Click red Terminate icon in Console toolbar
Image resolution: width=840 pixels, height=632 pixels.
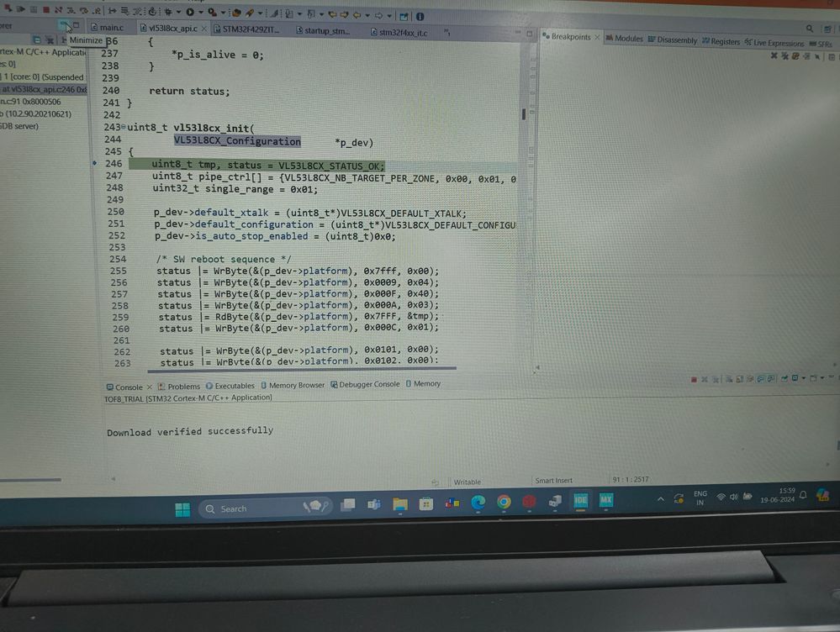(x=694, y=379)
